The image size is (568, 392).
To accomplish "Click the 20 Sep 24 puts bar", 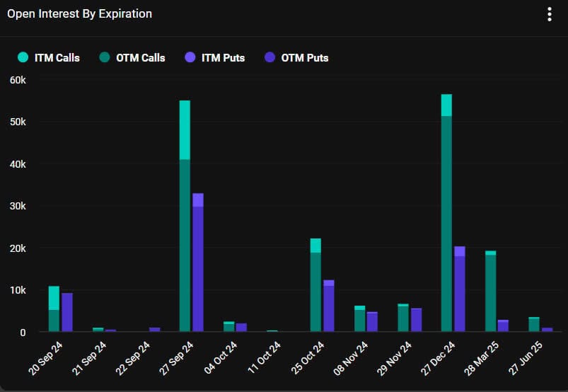I will click(x=67, y=313).
